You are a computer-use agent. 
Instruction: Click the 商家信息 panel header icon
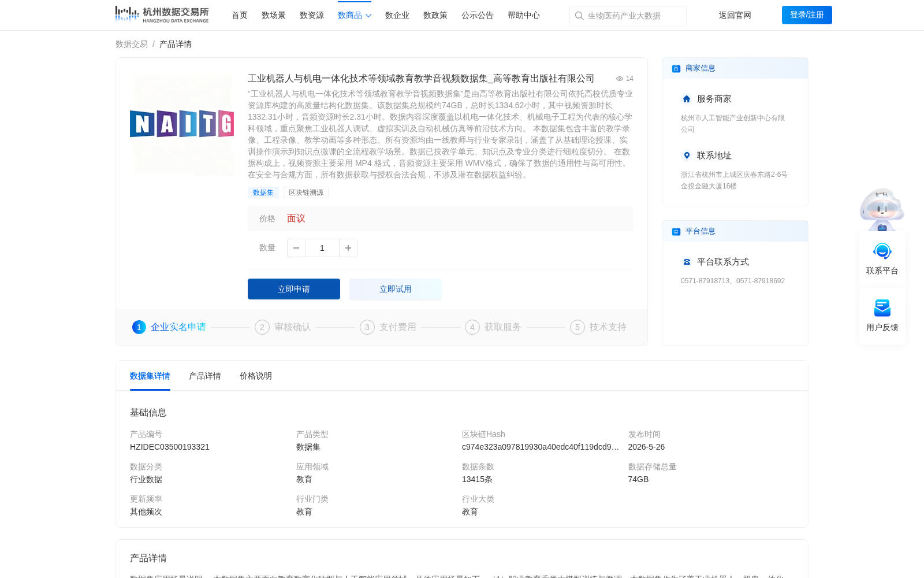(x=676, y=69)
